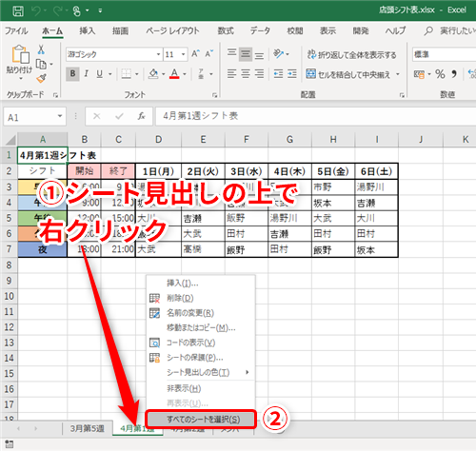This screenshot has height=451, width=476.
Task: Click the fx insert function icon
Action: tap(141, 116)
